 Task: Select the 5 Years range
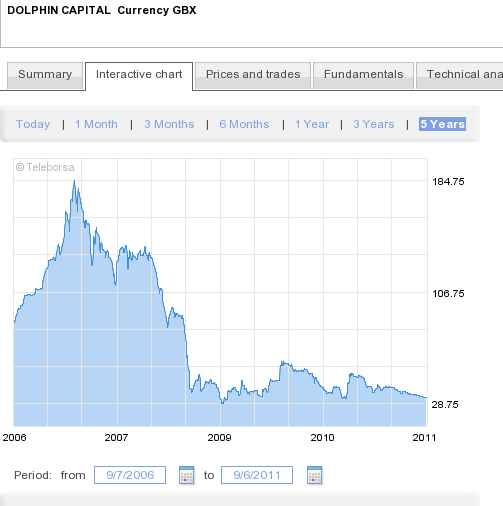442,124
